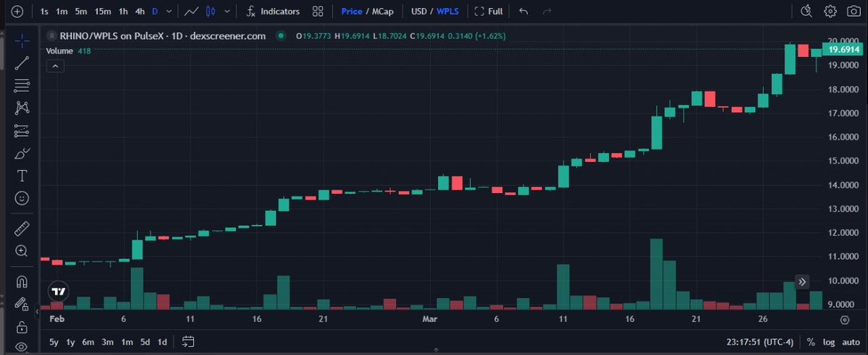Image resolution: width=868 pixels, height=355 pixels.
Task: Toggle lock all drawing tools
Action: (x=22, y=326)
